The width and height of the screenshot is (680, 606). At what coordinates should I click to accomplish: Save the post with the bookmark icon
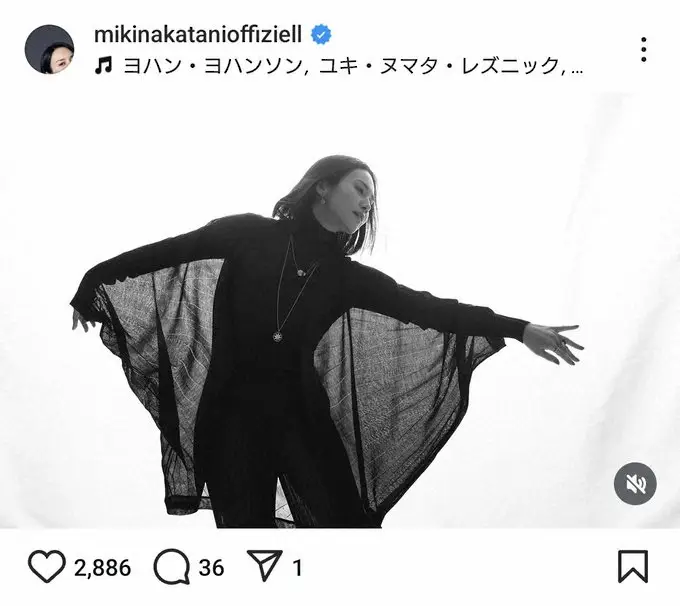633,567
